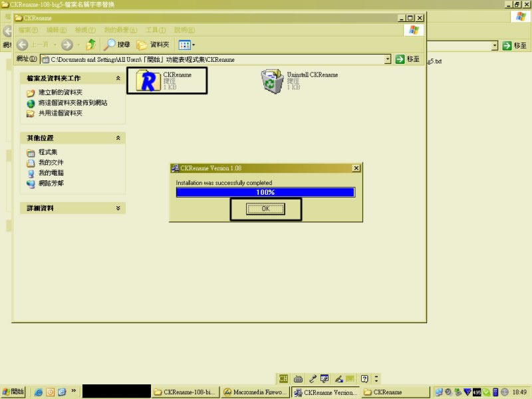Click the 移至 Go button in the background window
532x399 pixels.
pos(515,45)
